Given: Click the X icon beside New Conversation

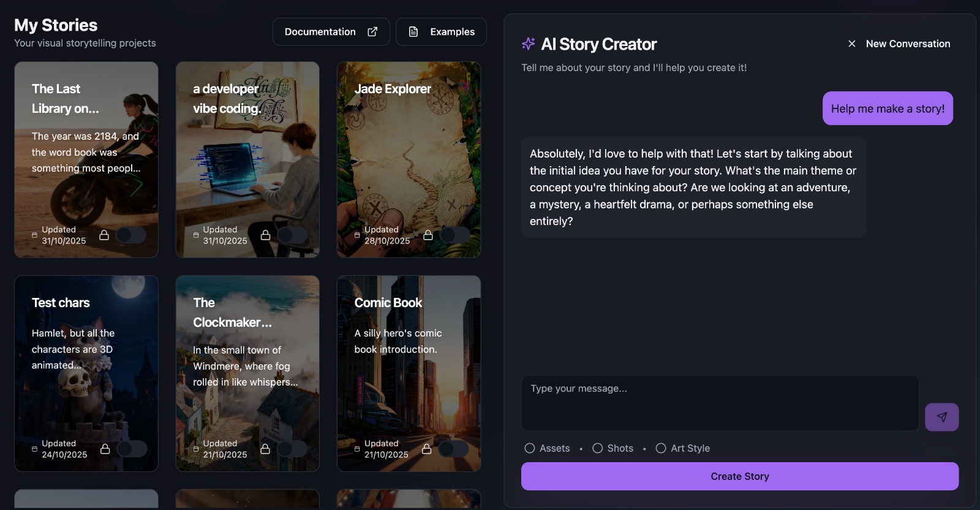Looking at the screenshot, I should tap(852, 44).
